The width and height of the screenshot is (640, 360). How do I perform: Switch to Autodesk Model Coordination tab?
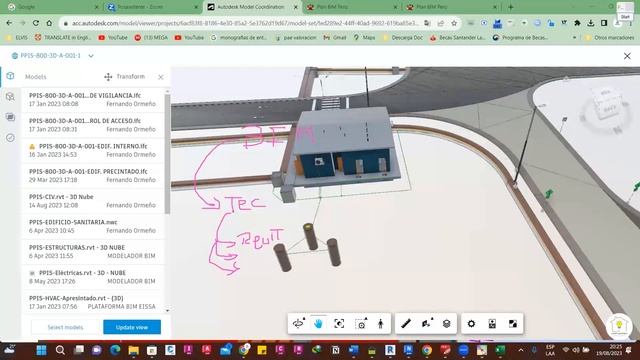pyautogui.click(x=251, y=7)
